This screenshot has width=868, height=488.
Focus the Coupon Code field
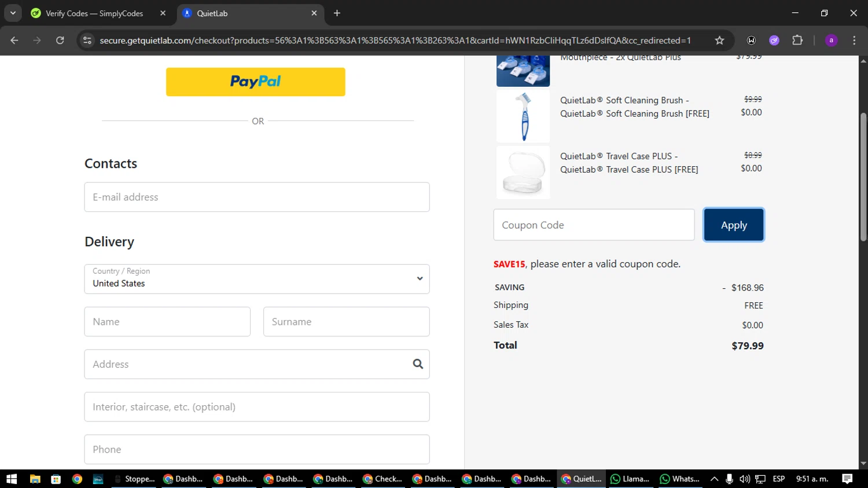(594, 225)
